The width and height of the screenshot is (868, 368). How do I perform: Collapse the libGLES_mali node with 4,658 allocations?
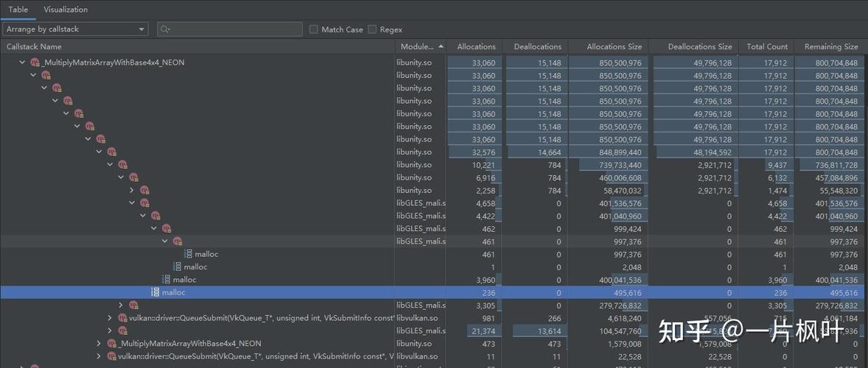(132, 203)
